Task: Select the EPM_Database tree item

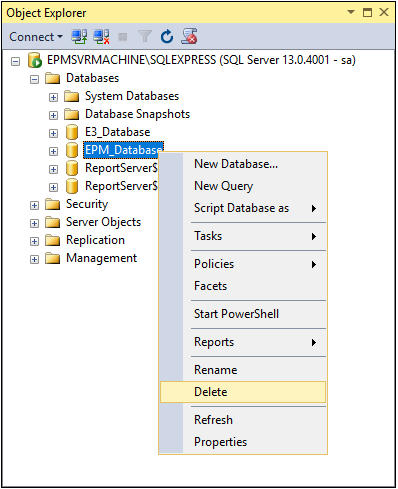Action: point(123,150)
